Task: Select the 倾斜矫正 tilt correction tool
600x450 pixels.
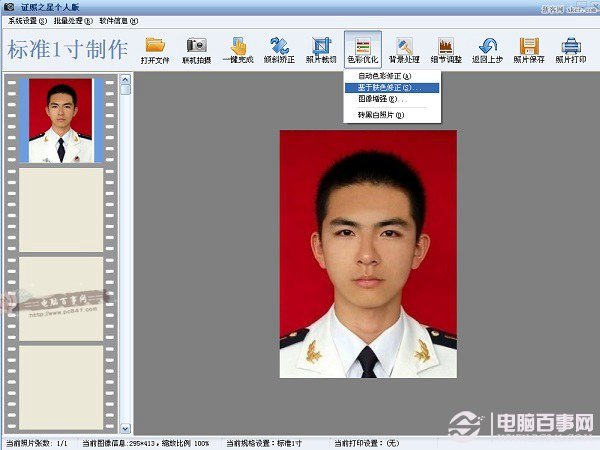Action: 279,50
